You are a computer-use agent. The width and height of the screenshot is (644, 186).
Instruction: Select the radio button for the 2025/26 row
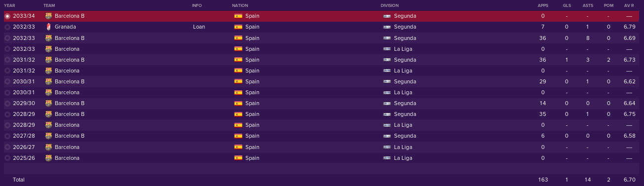coord(7,158)
